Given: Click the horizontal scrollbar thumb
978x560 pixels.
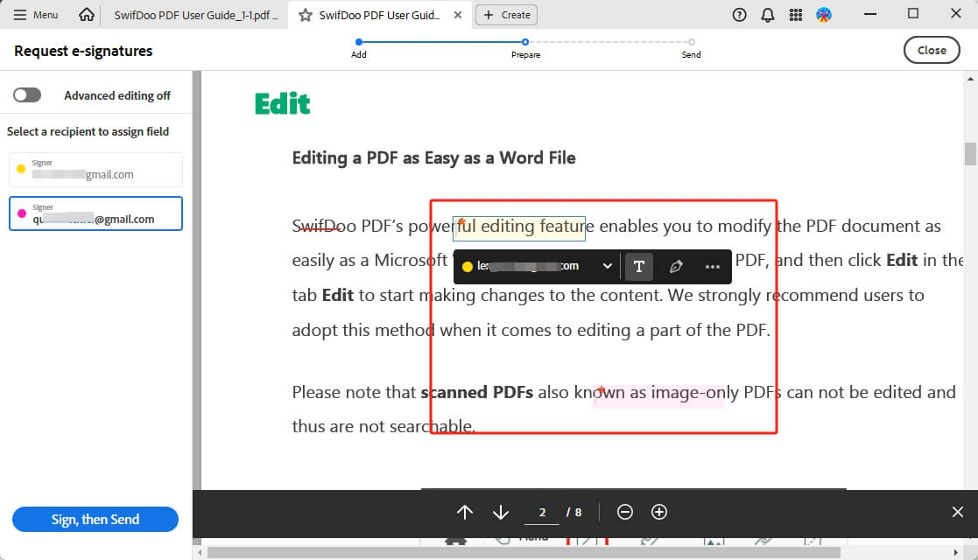Looking at the screenshot, I should tap(524, 552).
